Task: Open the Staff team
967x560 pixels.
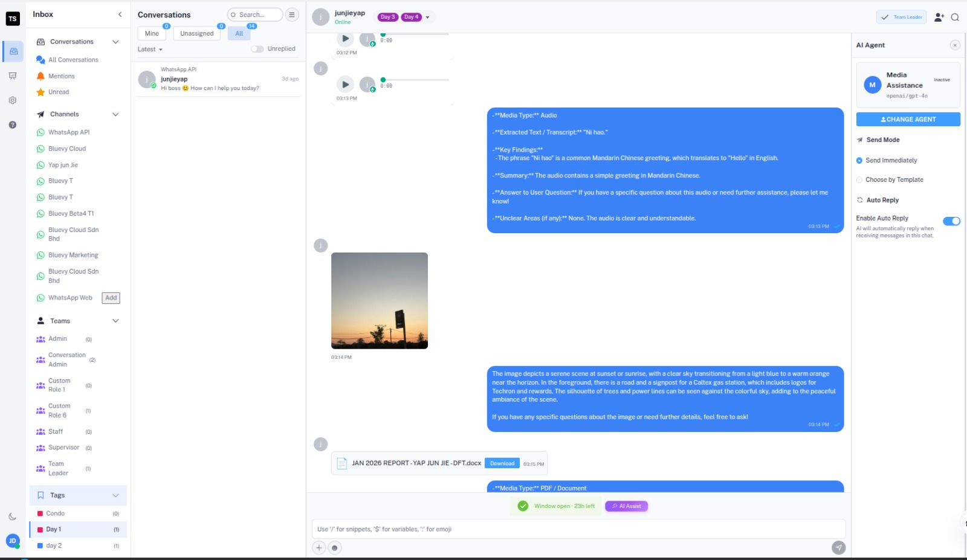Action: (x=63, y=432)
